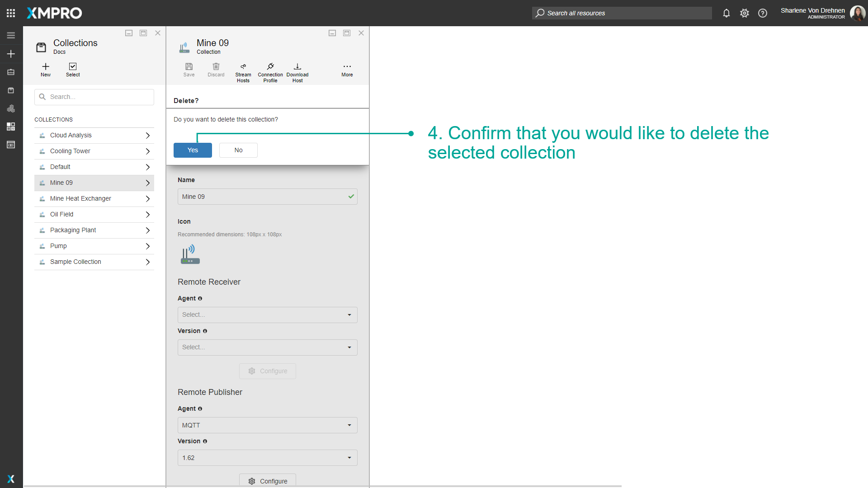The width and height of the screenshot is (868, 488).
Task: Open the notifications bell icon
Action: pos(726,13)
